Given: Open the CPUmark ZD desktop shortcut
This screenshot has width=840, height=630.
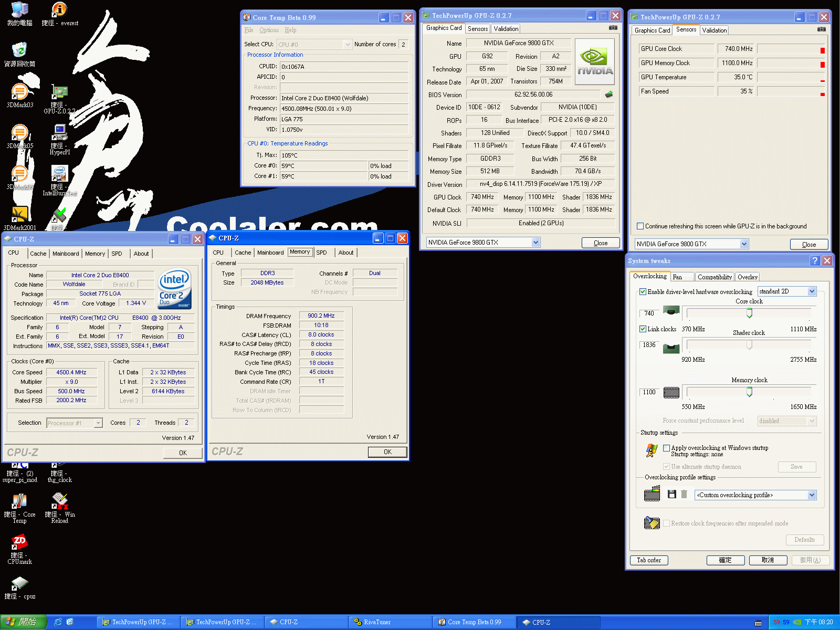Looking at the screenshot, I should pos(19,549).
